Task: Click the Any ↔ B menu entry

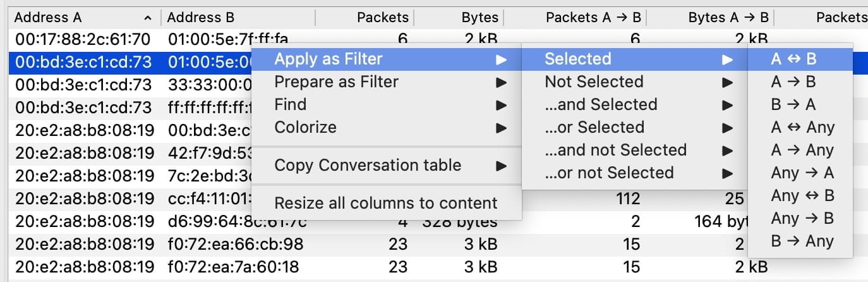Action: tap(802, 195)
